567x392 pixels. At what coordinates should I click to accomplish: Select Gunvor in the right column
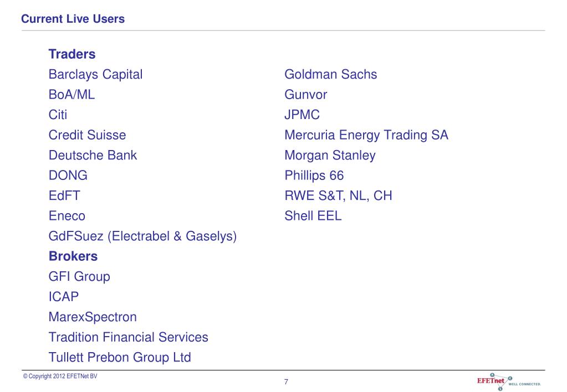point(305,95)
